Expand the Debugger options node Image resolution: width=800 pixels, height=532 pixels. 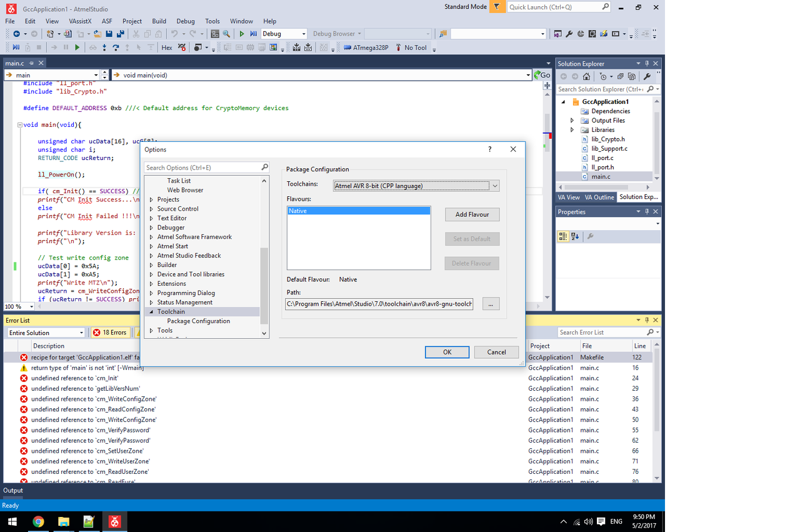(x=151, y=228)
